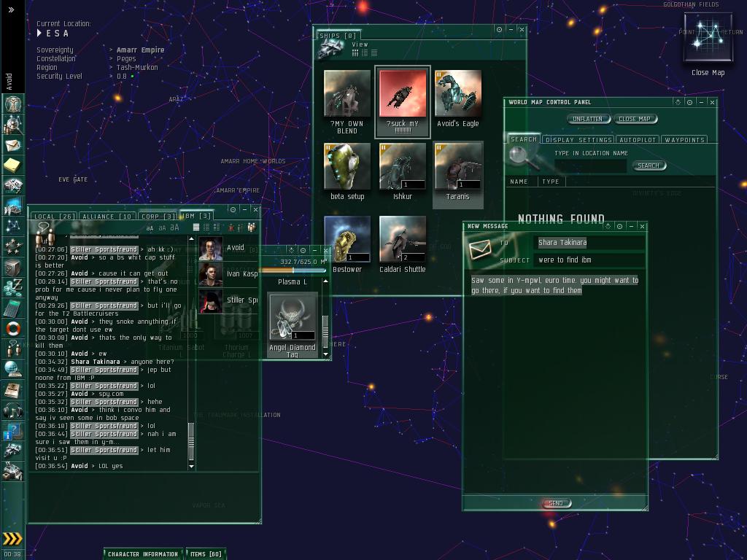This screenshot has height=560, width=747.
Task: Open the ITEMS [60] taskbar button
Action: point(206,554)
